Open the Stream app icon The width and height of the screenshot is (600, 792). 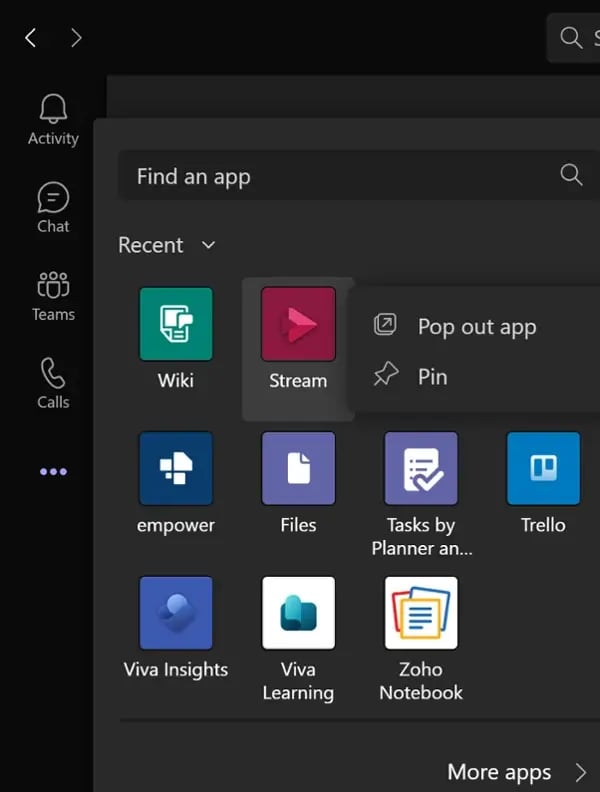tap(298, 324)
